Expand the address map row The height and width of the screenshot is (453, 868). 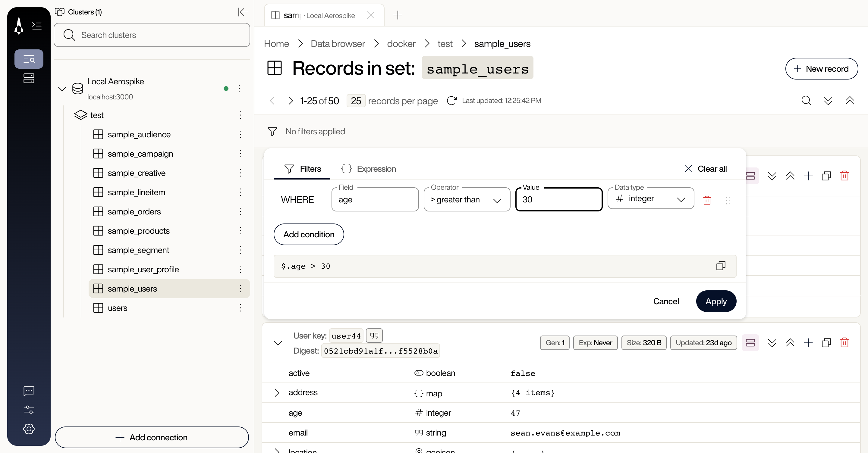pyautogui.click(x=277, y=392)
